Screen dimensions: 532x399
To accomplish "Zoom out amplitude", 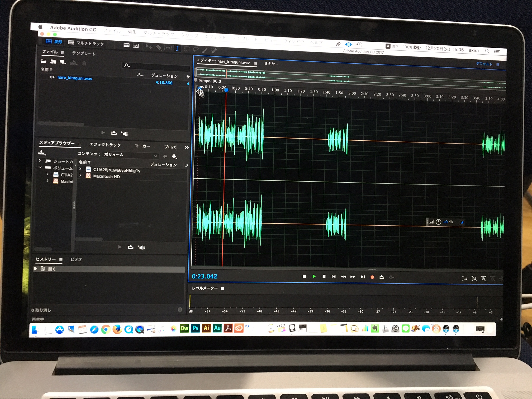I will (474, 278).
